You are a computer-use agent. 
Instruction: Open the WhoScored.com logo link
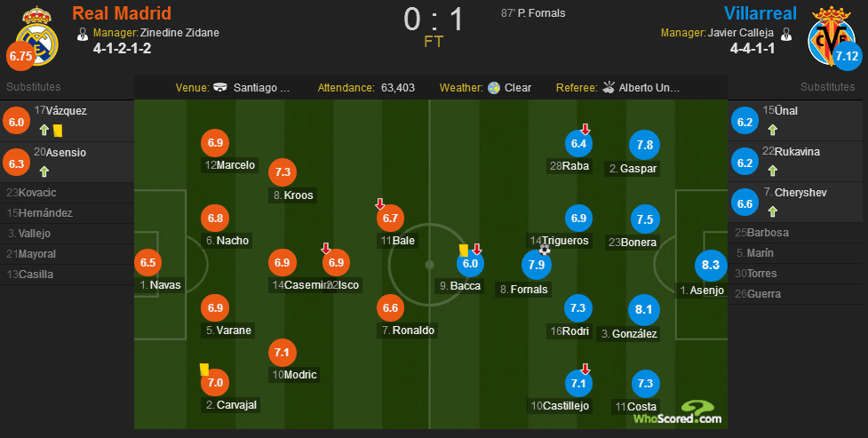[678, 413]
